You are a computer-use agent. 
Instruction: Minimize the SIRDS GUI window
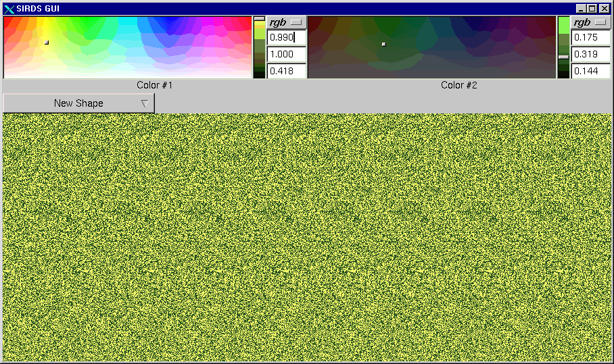tap(582, 9)
